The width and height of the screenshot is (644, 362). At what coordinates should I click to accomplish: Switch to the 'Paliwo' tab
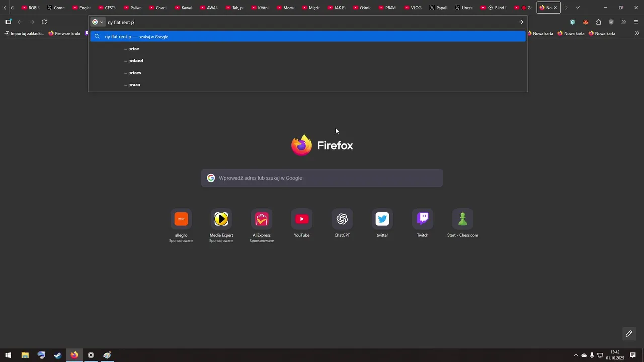pos(133,8)
